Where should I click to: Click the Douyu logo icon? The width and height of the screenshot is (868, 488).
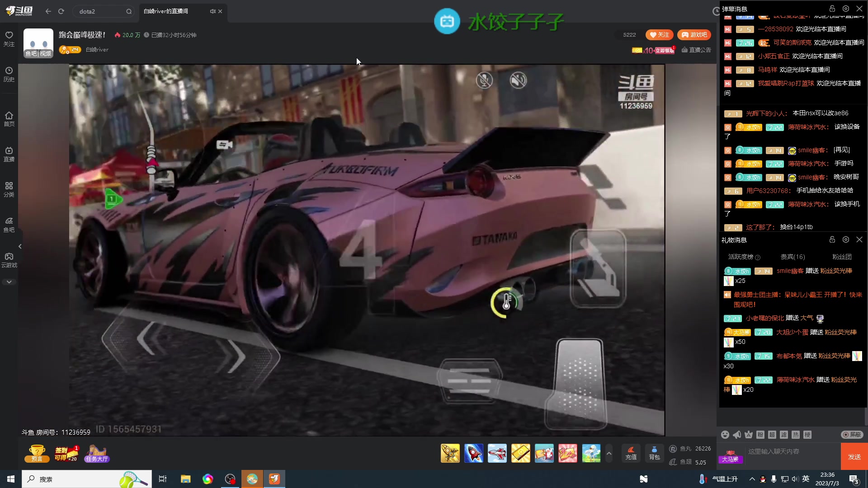[19, 11]
